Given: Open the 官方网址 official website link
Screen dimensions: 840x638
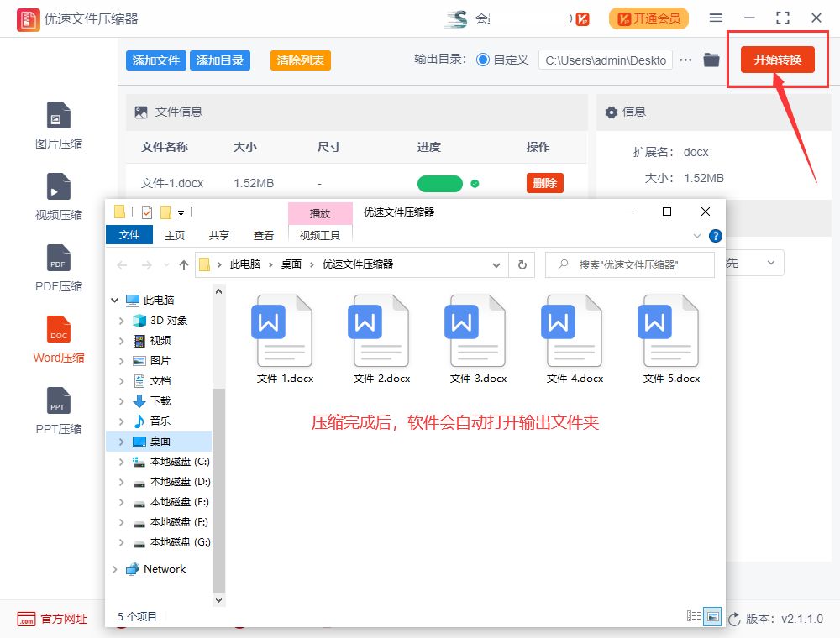Looking at the screenshot, I should point(52,619).
